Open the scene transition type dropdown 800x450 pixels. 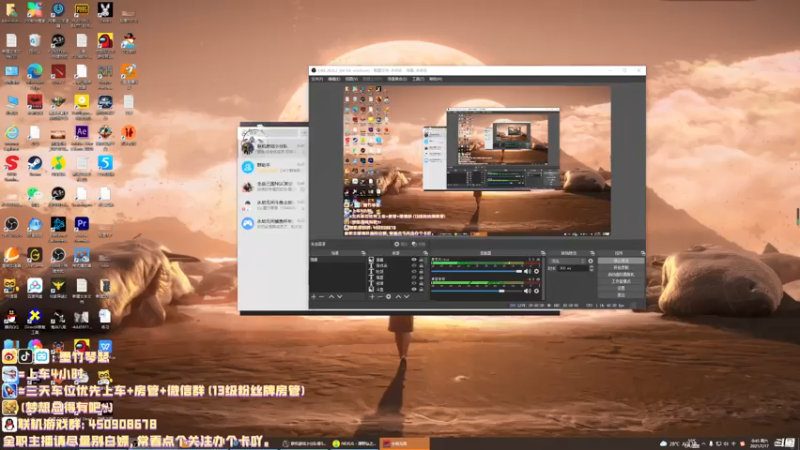point(567,261)
